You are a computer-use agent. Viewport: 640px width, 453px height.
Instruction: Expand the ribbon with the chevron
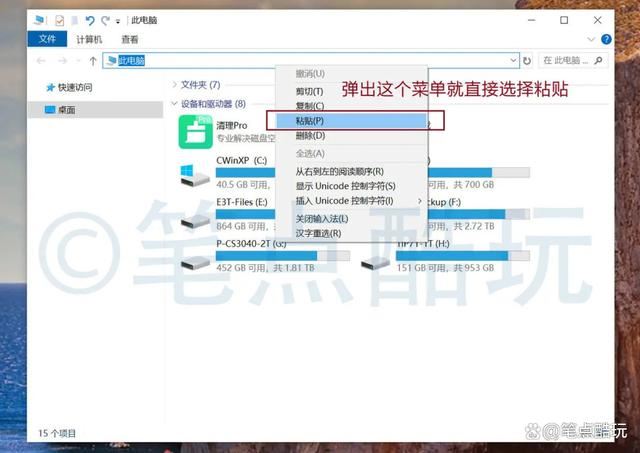click(x=591, y=40)
